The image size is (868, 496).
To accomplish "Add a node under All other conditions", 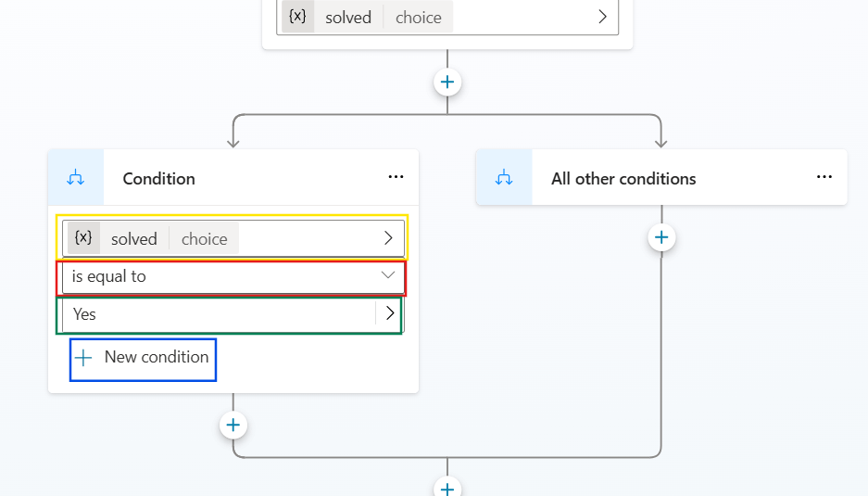I will coord(661,237).
